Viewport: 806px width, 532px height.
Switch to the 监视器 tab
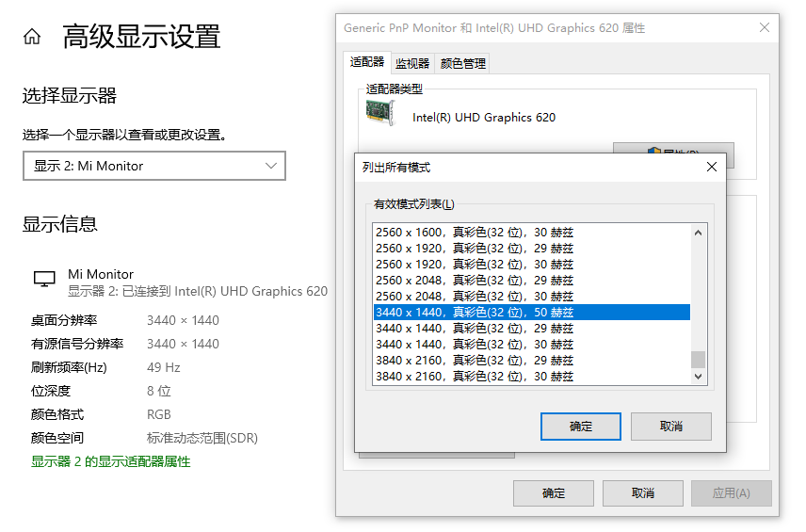(411, 63)
